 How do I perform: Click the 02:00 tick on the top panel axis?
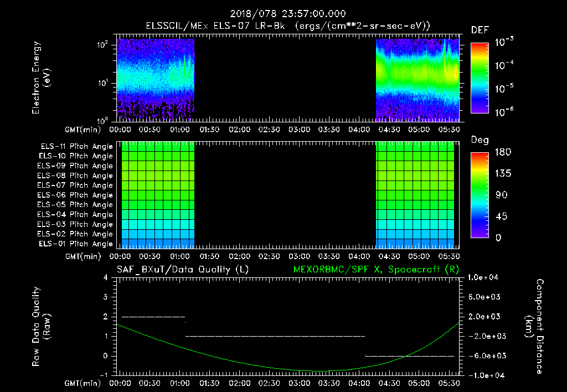click(x=239, y=130)
